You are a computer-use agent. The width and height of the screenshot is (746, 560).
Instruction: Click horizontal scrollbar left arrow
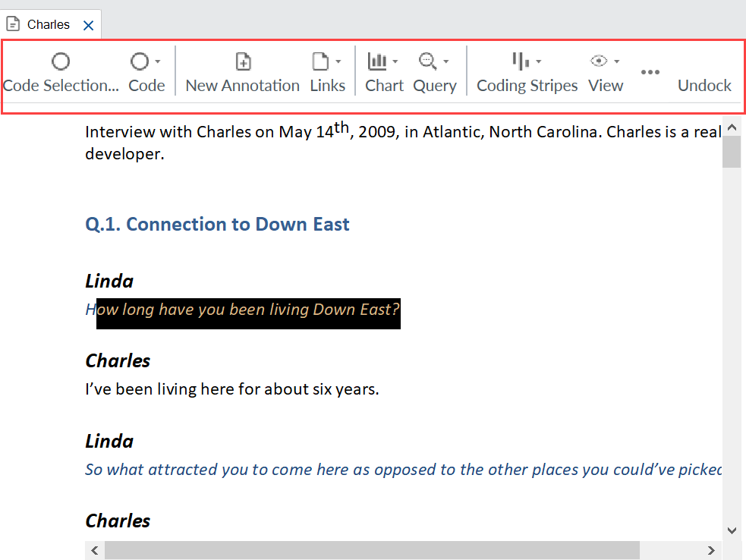(95, 550)
